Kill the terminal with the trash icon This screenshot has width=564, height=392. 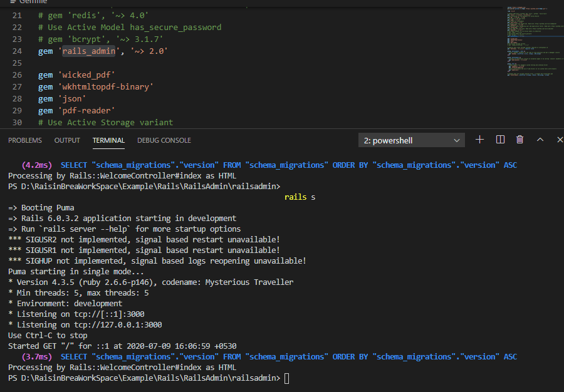coord(520,140)
